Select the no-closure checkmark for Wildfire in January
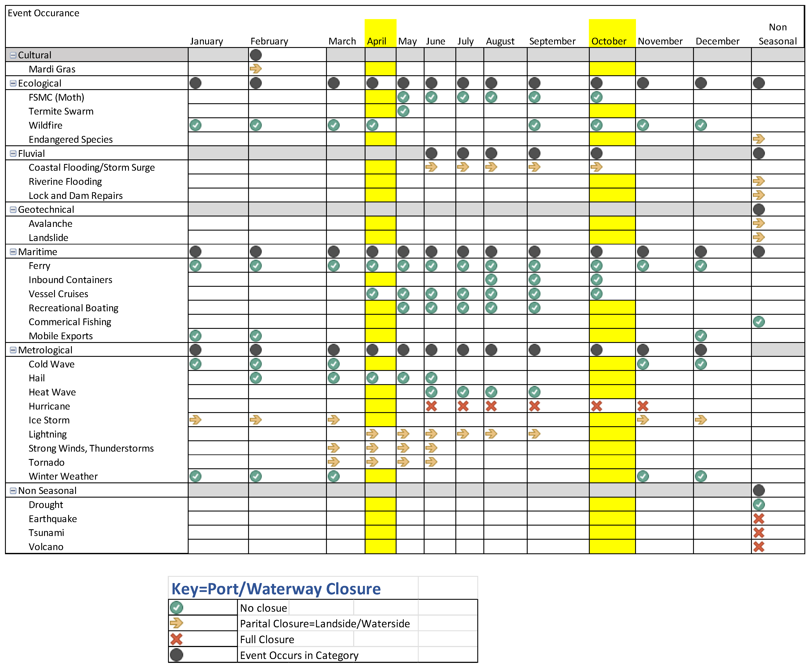The height and width of the screenshot is (667, 812). (x=195, y=125)
